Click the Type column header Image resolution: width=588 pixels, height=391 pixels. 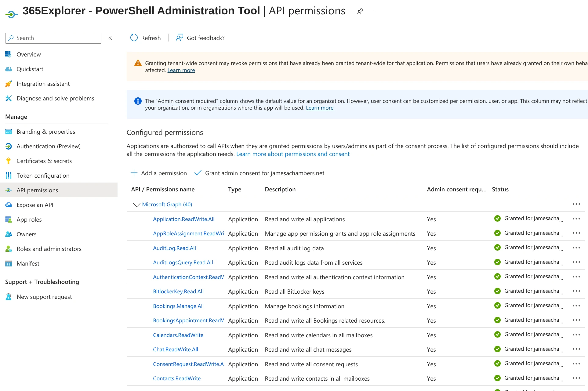coord(234,189)
